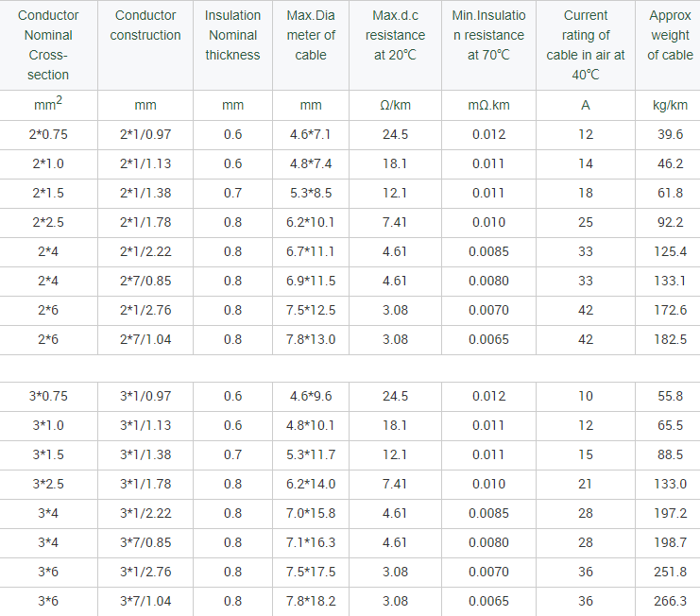Select the Max.d.c resistance at 20°C header
Screen dimensions: 700x616
395,35
